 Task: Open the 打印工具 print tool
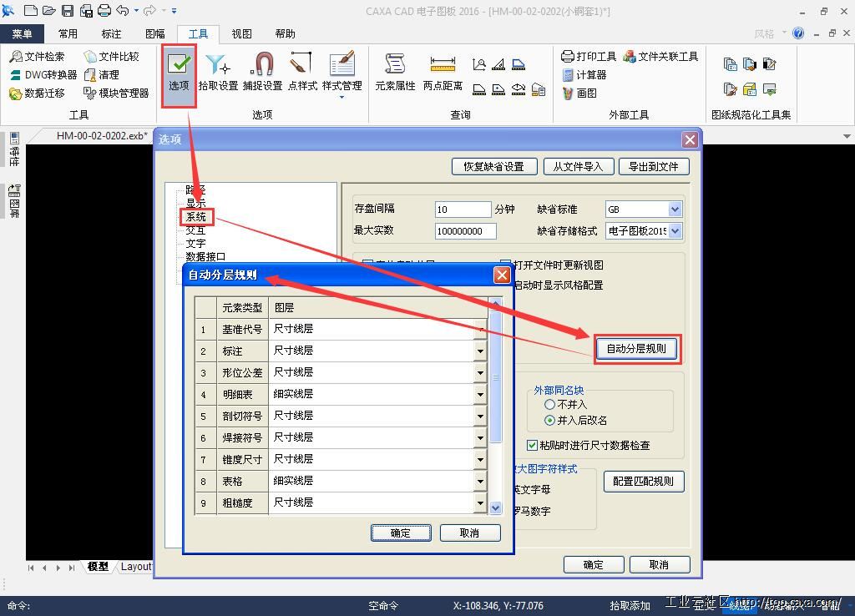pos(589,56)
